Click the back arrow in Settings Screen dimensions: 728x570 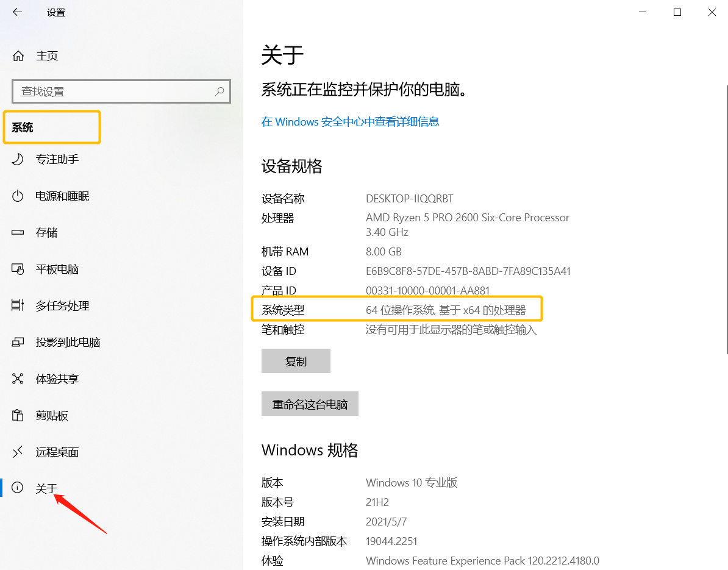tap(18, 12)
